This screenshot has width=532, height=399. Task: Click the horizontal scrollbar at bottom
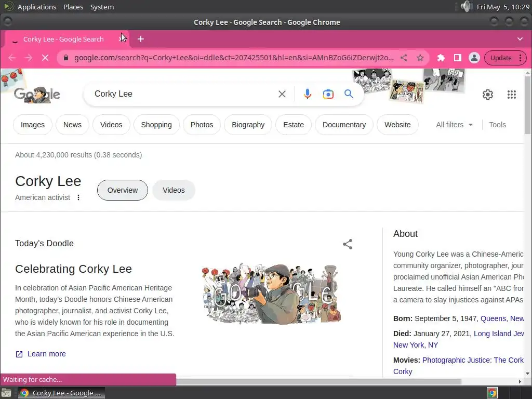pos(319,382)
